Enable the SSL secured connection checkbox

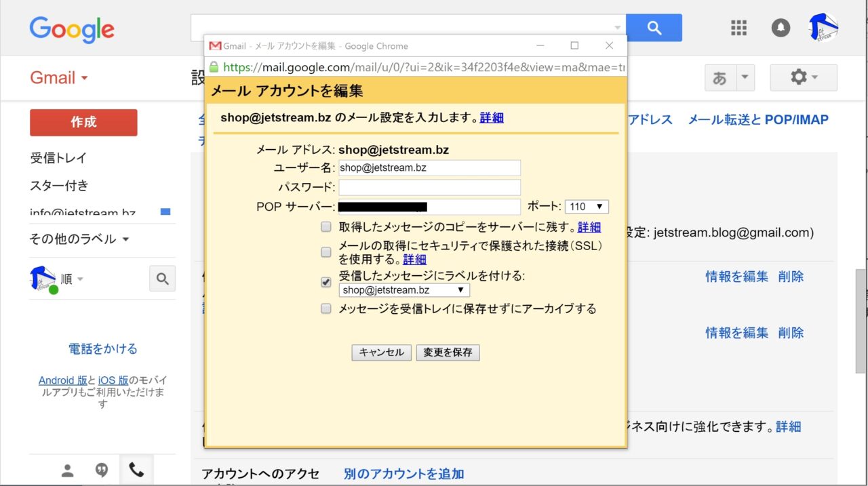(x=326, y=252)
